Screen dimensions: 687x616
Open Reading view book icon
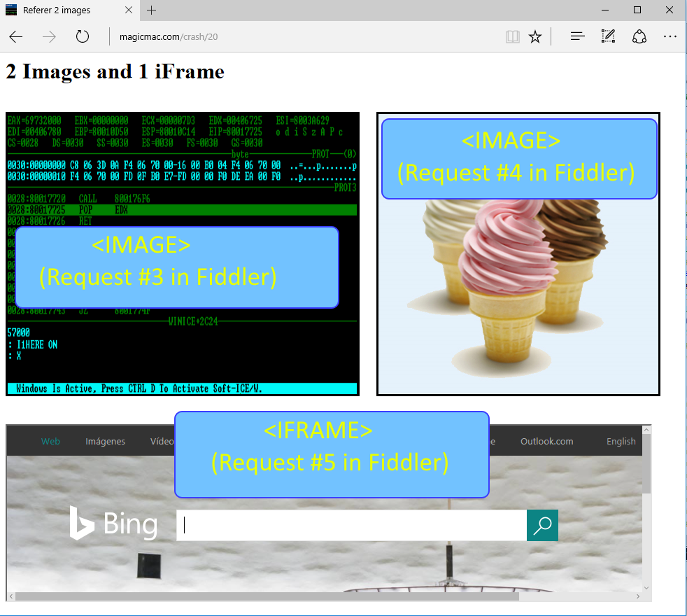pyautogui.click(x=513, y=37)
